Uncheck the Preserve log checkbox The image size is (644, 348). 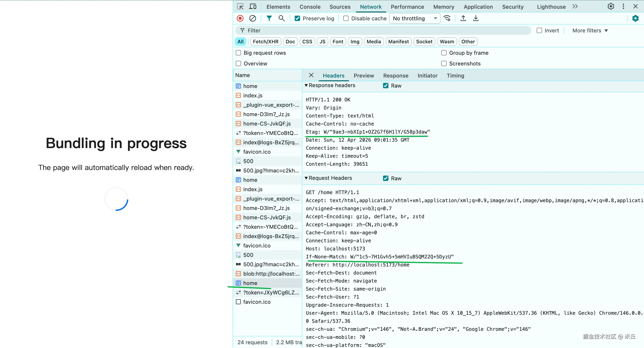coord(297,18)
